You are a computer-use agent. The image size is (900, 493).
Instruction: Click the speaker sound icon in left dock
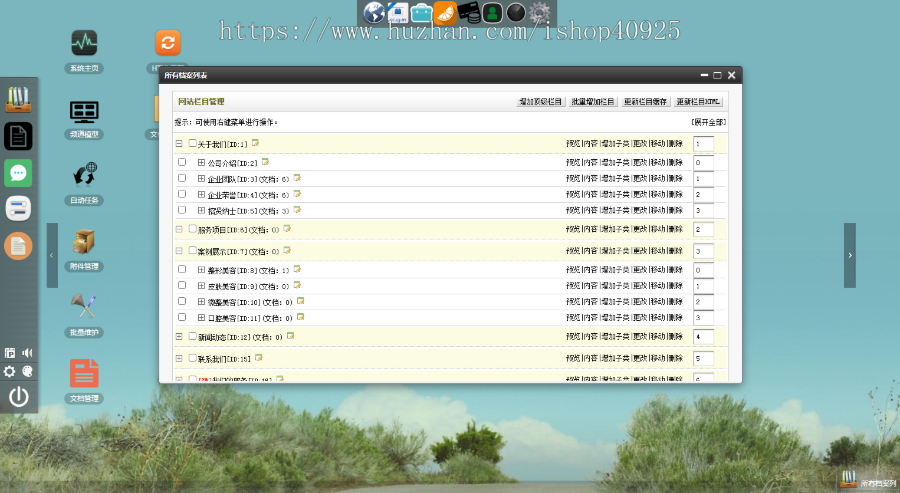coord(27,353)
